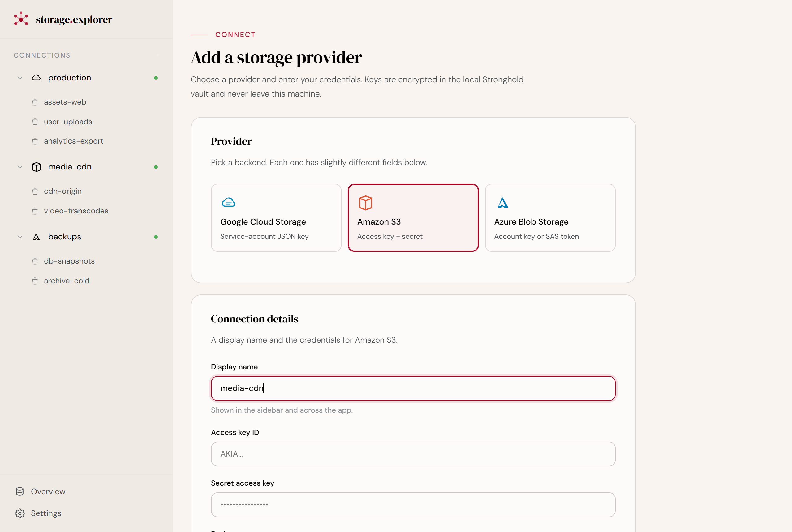792x532 pixels.
Task: Click the media-cdn box icon
Action: coord(36,167)
